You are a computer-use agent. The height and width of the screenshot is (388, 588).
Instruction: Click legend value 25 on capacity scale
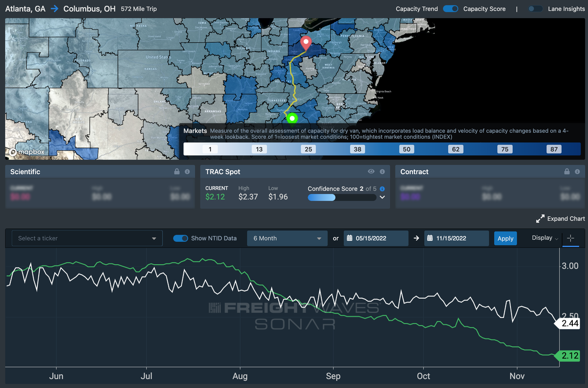[x=308, y=149]
